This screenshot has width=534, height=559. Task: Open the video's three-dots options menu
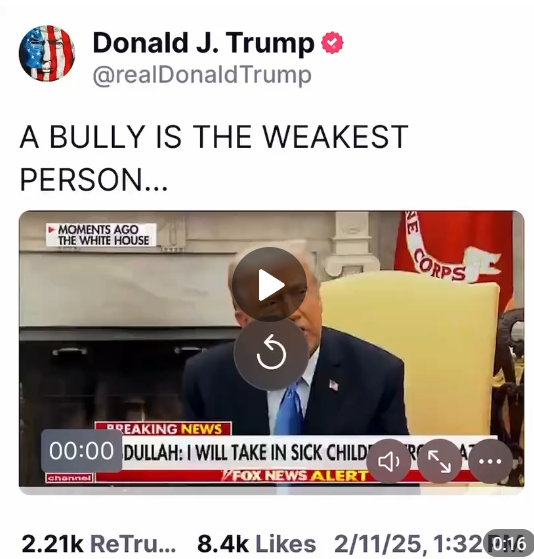click(x=491, y=462)
